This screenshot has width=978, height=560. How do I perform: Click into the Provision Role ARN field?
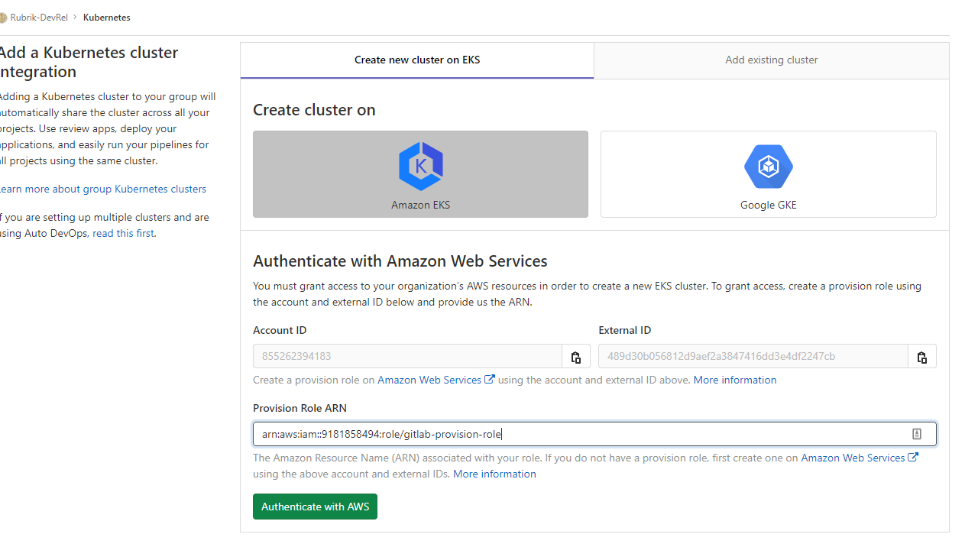click(x=594, y=434)
